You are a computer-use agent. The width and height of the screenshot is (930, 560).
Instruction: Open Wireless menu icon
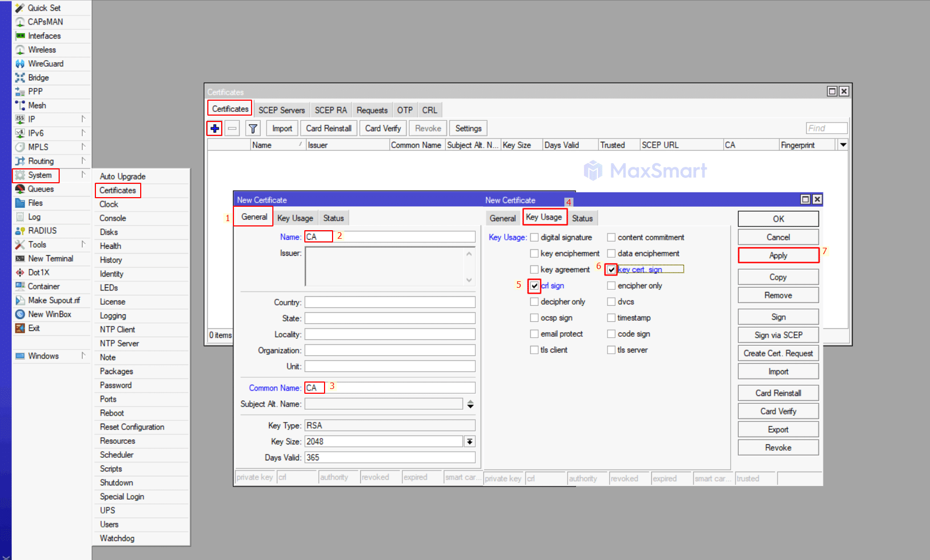tap(20, 50)
